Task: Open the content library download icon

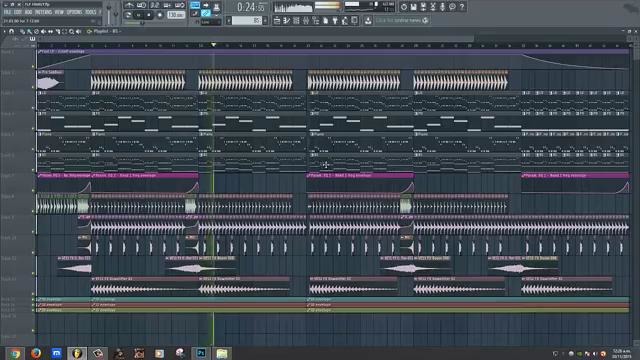Action: pos(368,20)
